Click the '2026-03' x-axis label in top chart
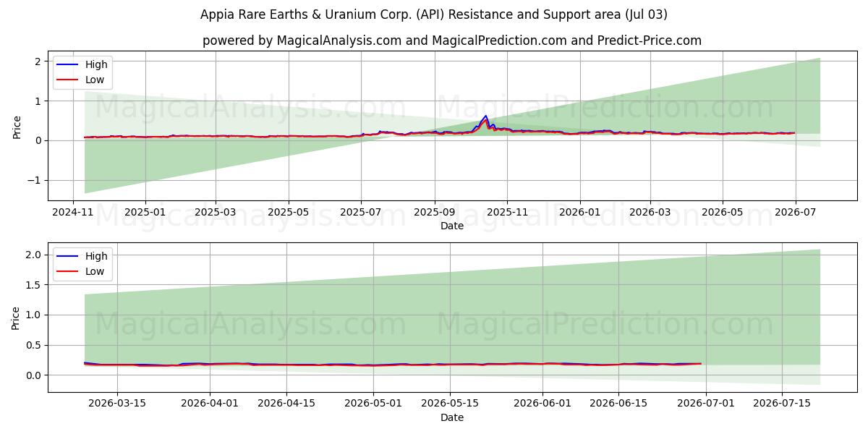This screenshot has height=434, width=868. tap(650, 213)
